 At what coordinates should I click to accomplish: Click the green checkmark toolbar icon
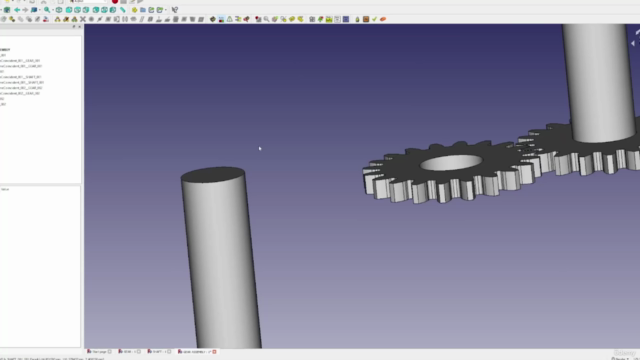coord(374,19)
